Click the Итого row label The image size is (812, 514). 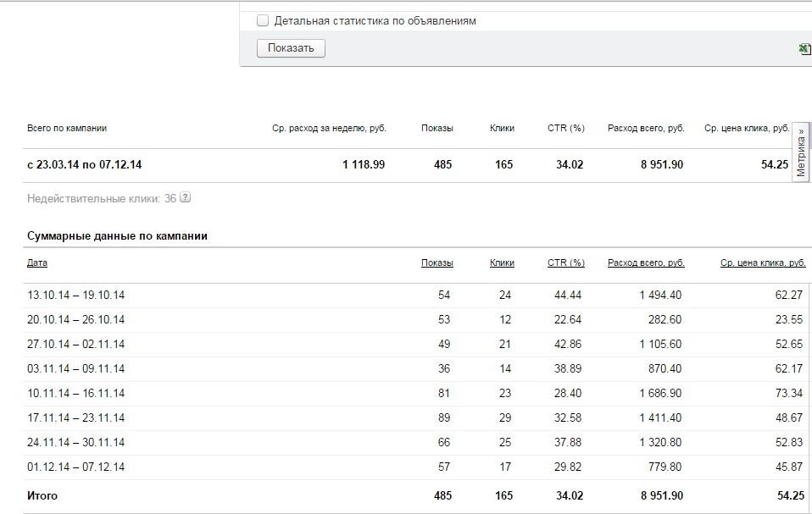point(42,495)
